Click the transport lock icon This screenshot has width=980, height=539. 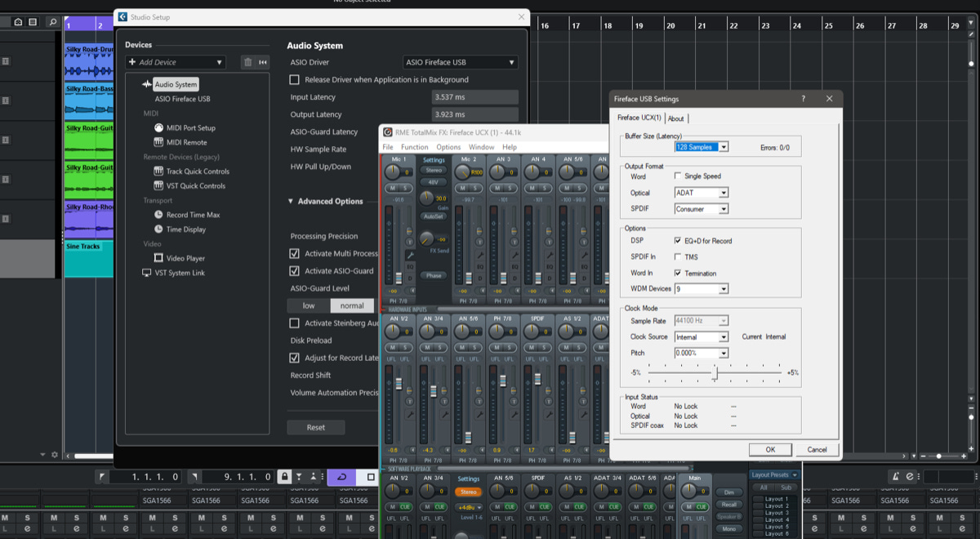click(x=284, y=477)
